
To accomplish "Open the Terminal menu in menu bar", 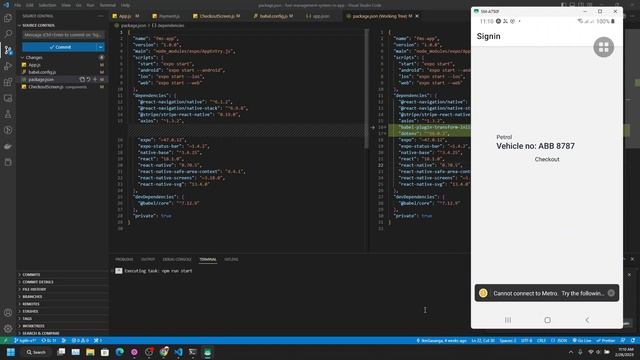I will [x=107, y=5].
